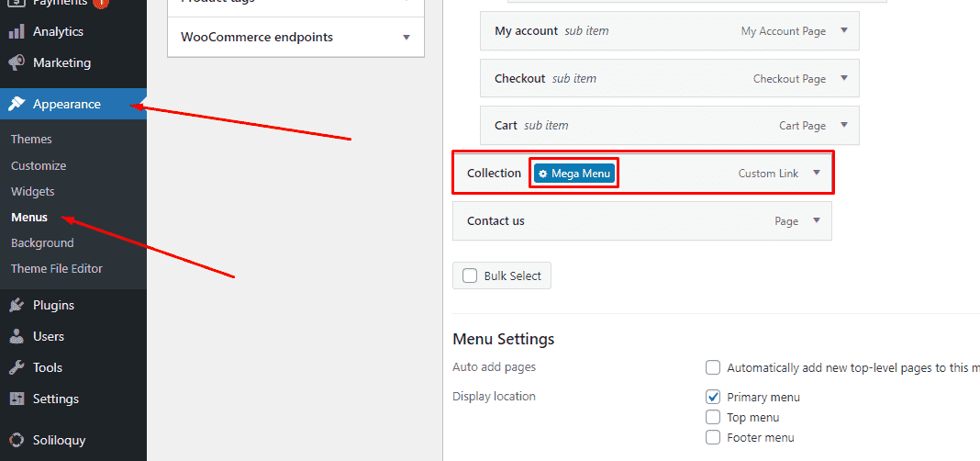
Task: Click the Soliloquy sidebar icon
Action: click(17, 440)
